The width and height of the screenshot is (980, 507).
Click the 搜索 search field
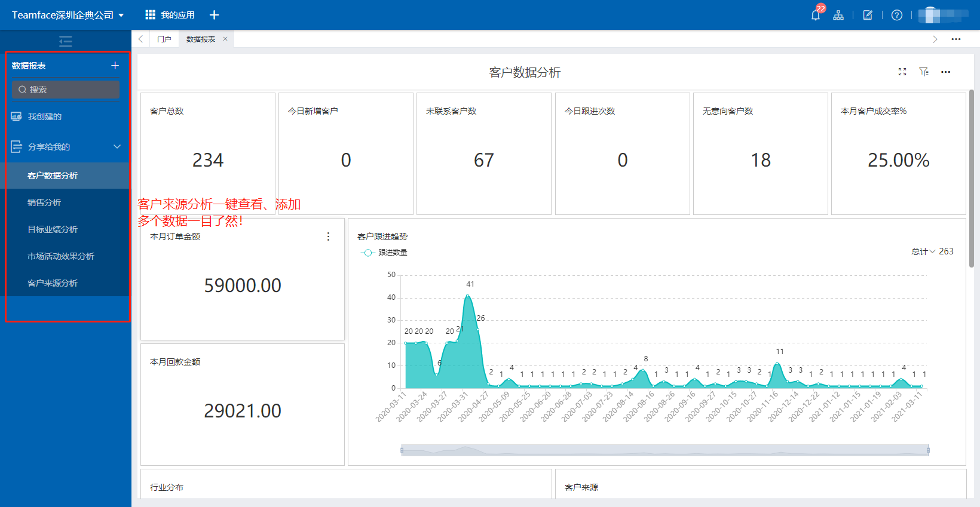click(66, 90)
